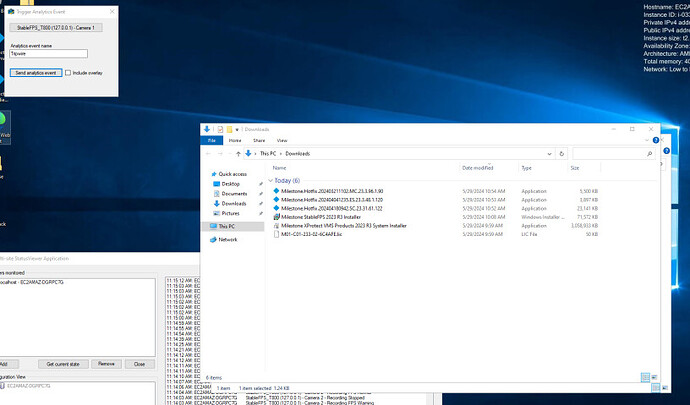The width and height of the screenshot is (690, 405).
Task: Select Milestone.Hotfix MC.23.3.96.1.90 file
Action: click(x=332, y=191)
